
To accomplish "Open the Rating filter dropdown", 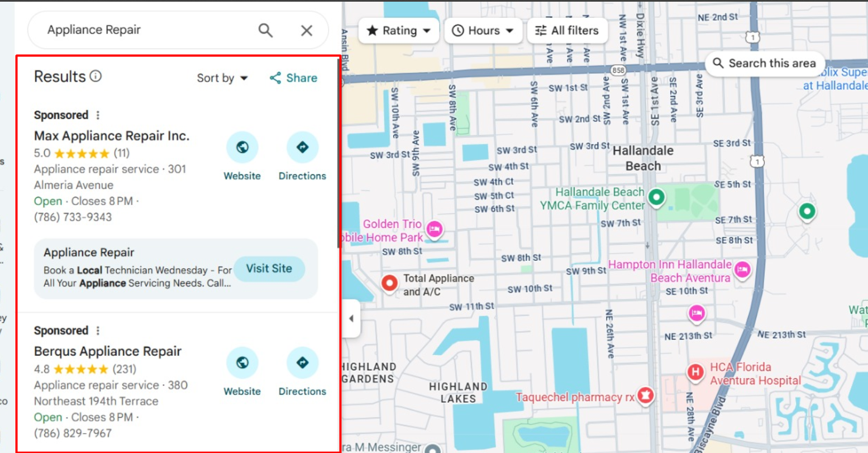I will [399, 31].
